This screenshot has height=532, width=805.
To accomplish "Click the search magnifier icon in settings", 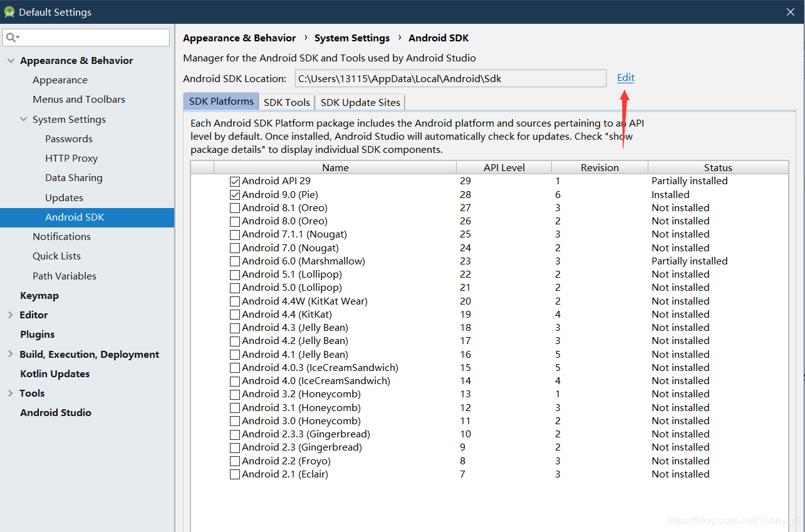I will pyautogui.click(x=11, y=38).
